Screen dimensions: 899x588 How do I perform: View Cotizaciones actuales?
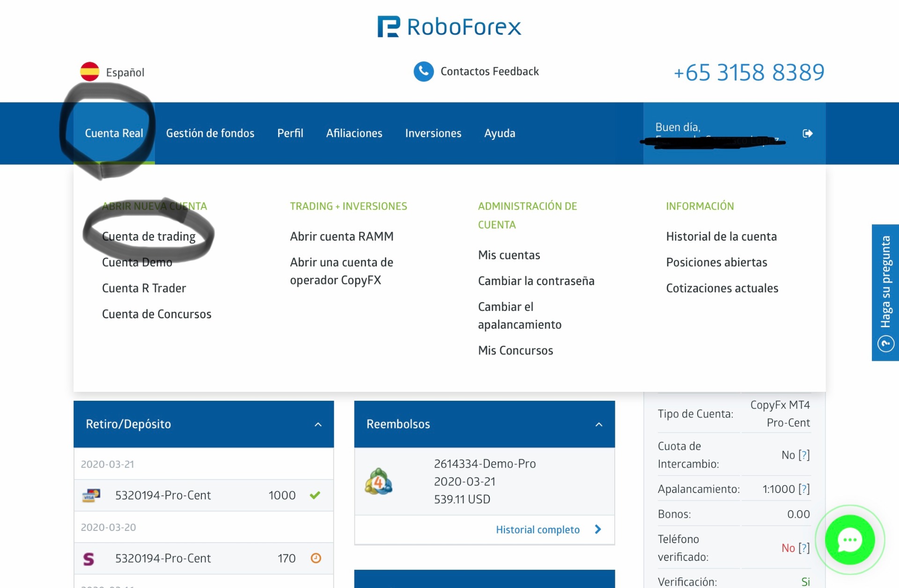pyautogui.click(x=722, y=288)
